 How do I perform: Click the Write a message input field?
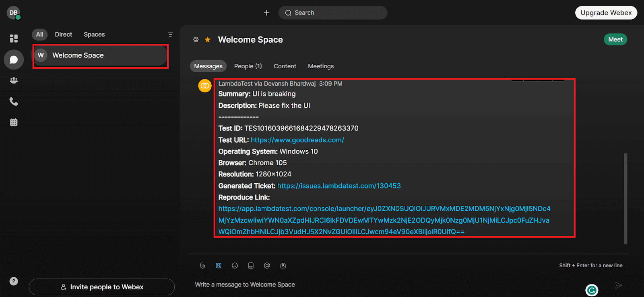[386, 285]
